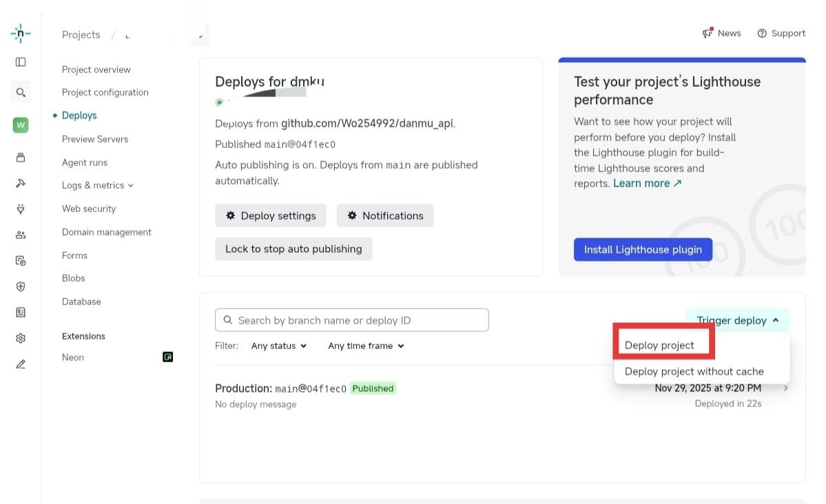The height and width of the screenshot is (504, 826).
Task: Focus the branch name or deploy ID search
Action: coord(351,320)
